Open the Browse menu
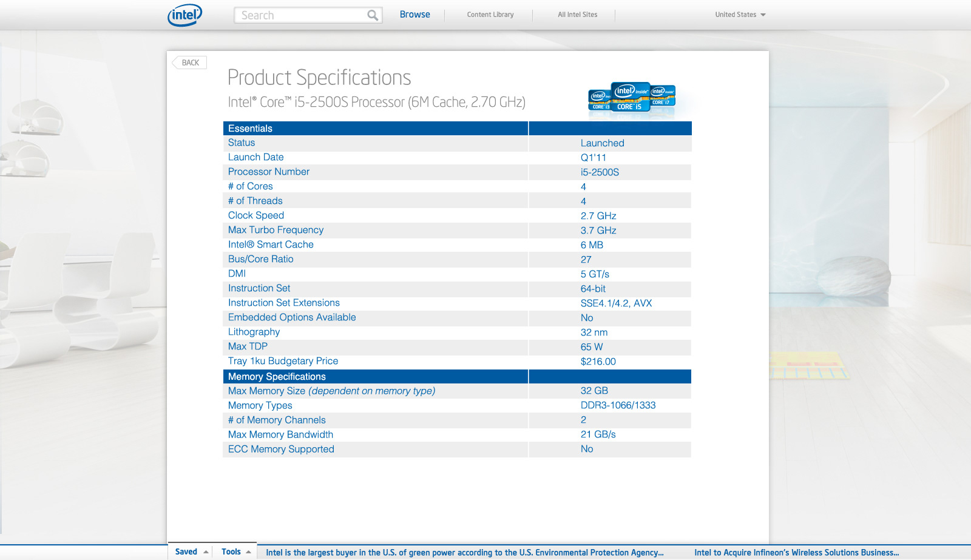The width and height of the screenshot is (971, 560). pos(415,15)
